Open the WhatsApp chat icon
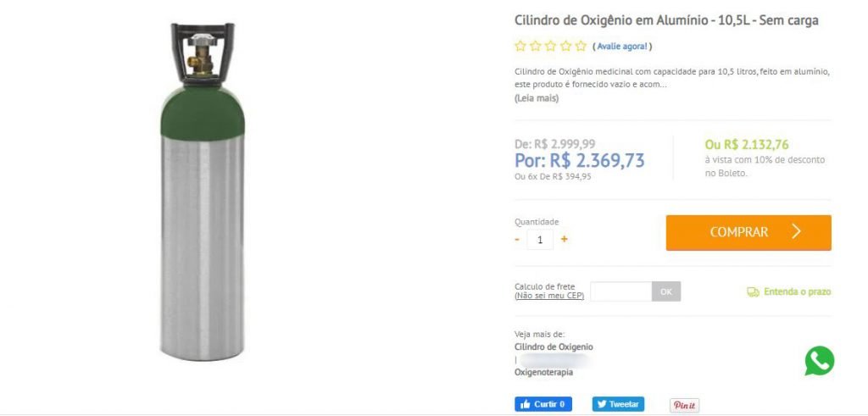Screen dimensions: 868x416 point(820,361)
